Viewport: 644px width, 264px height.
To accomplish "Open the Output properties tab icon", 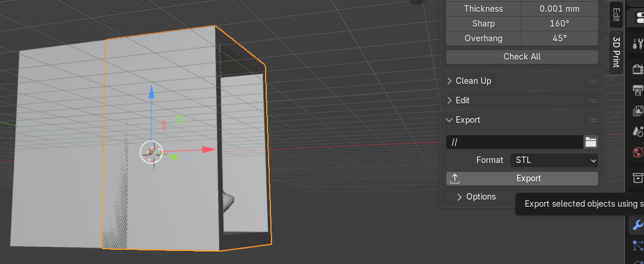I will tap(638, 90).
